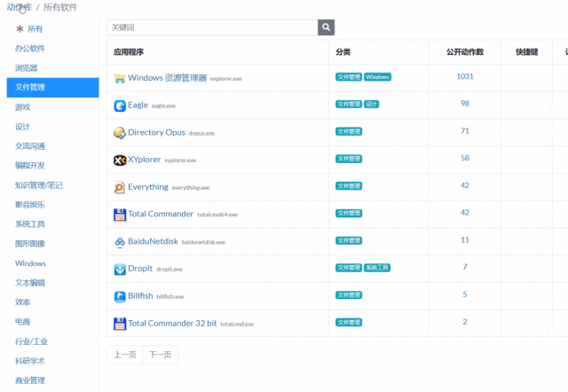The image size is (568, 392).
Task: Select the 文本编辑 category
Action: point(30,283)
